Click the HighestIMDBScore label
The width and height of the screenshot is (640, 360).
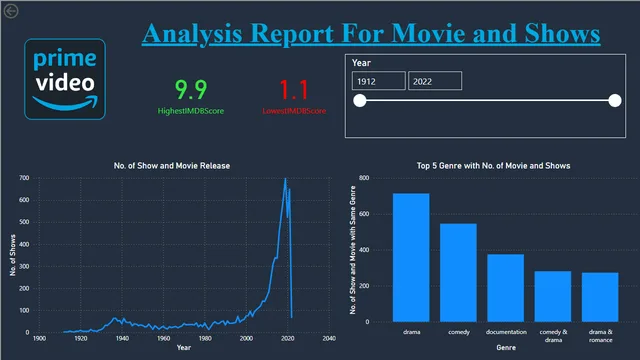191,111
